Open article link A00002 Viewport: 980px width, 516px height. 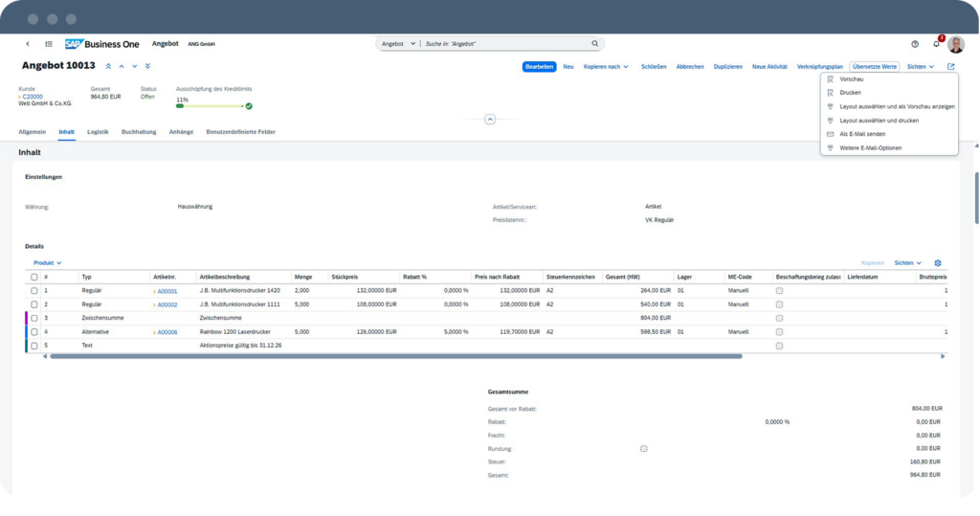pos(167,305)
